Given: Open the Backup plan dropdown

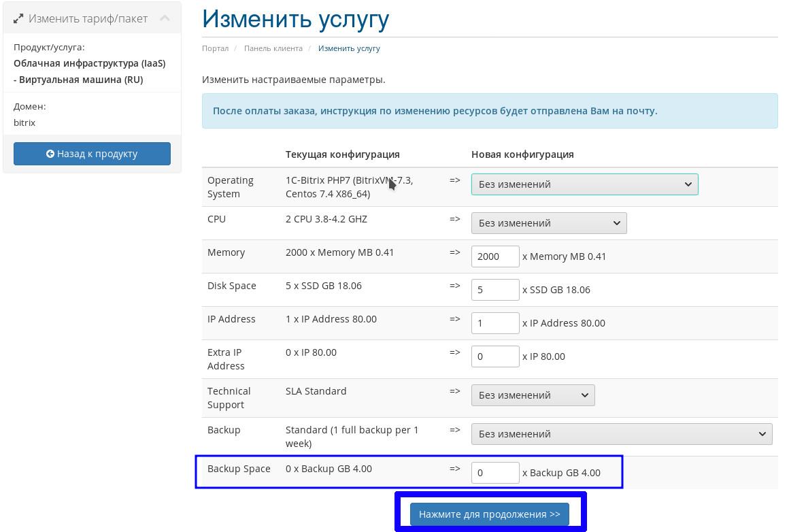Looking at the screenshot, I should (x=622, y=434).
